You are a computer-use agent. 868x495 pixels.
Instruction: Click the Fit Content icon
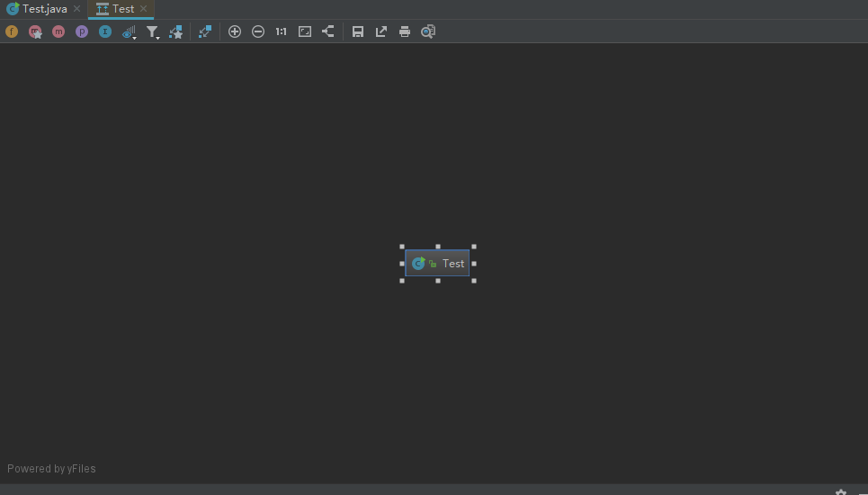(x=304, y=31)
